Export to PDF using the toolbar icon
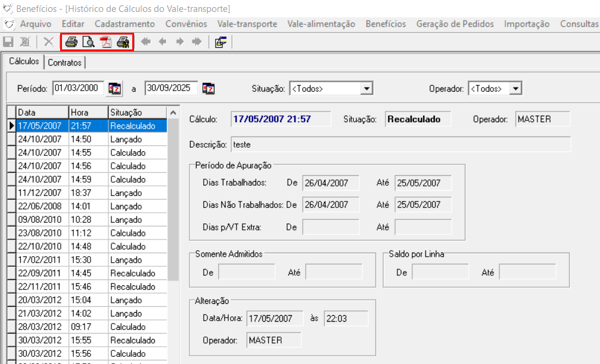 pyautogui.click(x=105, y=42)
